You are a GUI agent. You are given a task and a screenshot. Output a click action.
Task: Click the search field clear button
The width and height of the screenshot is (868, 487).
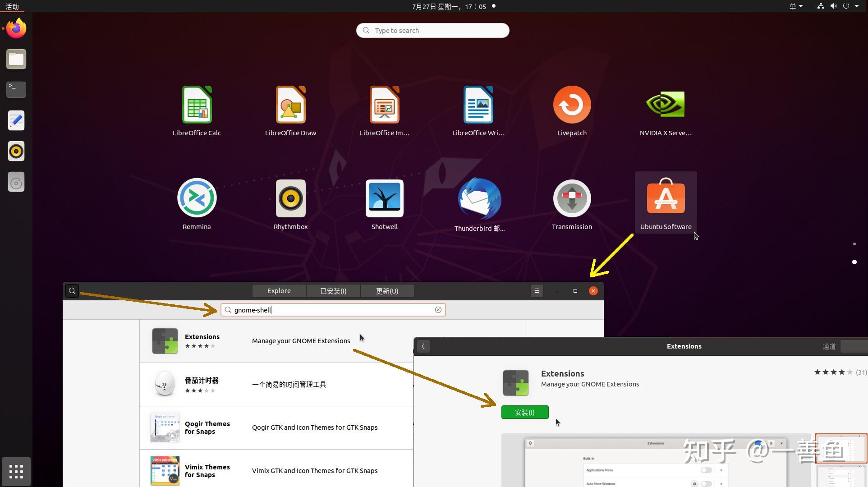pyautogui.click(x=438, y=309)
